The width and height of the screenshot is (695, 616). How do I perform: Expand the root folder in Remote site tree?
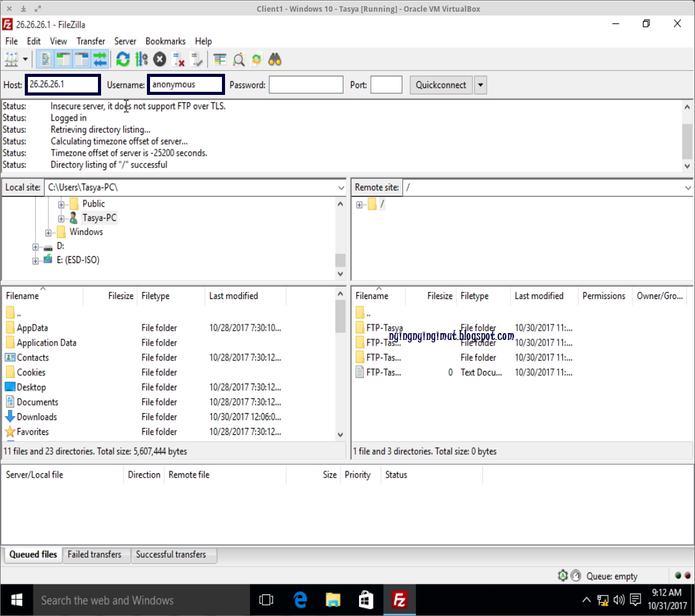(360, 203)
